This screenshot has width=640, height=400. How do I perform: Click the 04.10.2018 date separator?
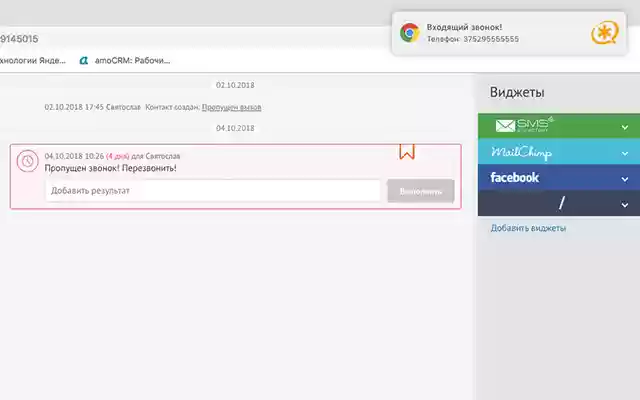[x=235, y=128]
